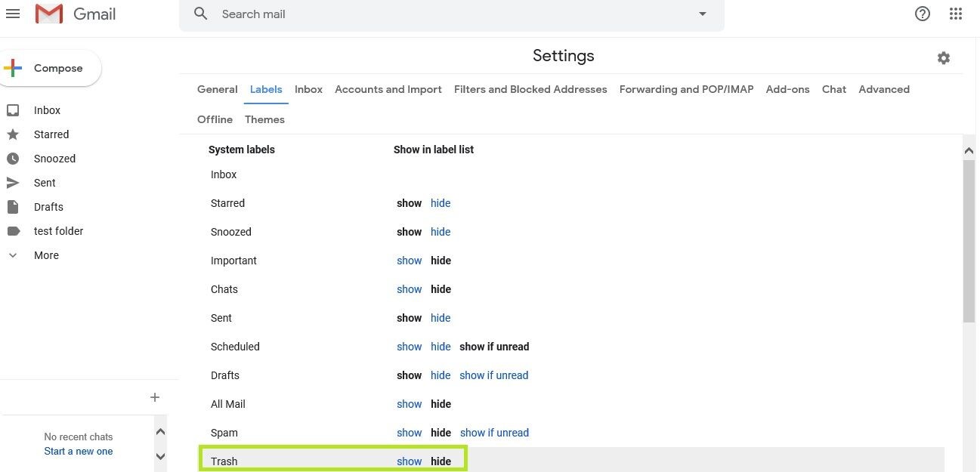Viewport: 980px width, 472px height.
Task: Show the Important label
Action: (409, 261)
